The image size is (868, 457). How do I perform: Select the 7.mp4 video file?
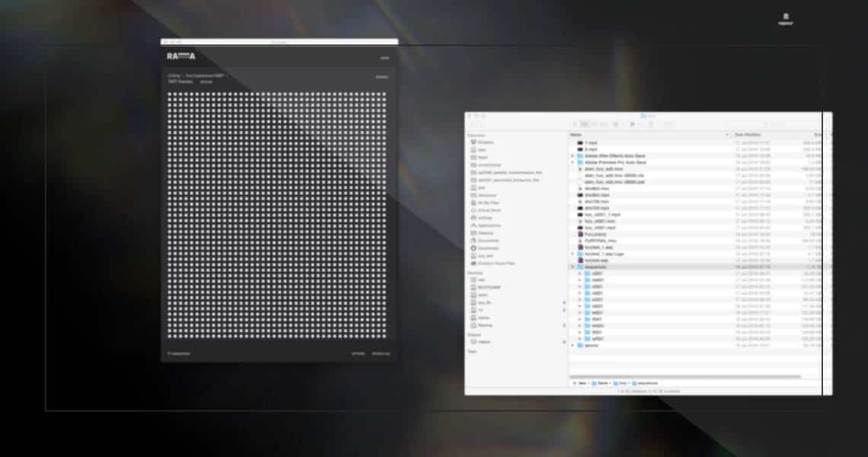click(592, 142)
